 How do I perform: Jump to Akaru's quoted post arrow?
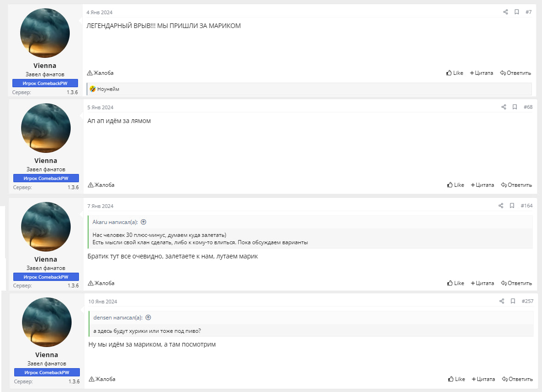pos(143,222)
